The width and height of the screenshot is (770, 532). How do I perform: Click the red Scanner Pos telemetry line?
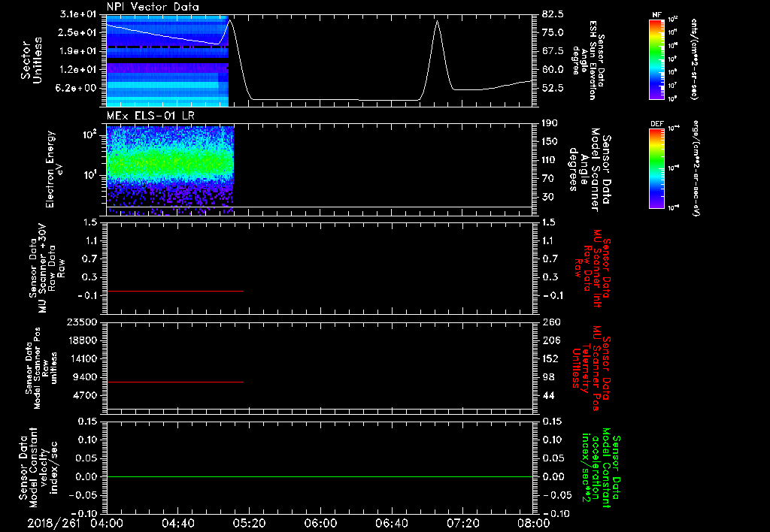174,382
